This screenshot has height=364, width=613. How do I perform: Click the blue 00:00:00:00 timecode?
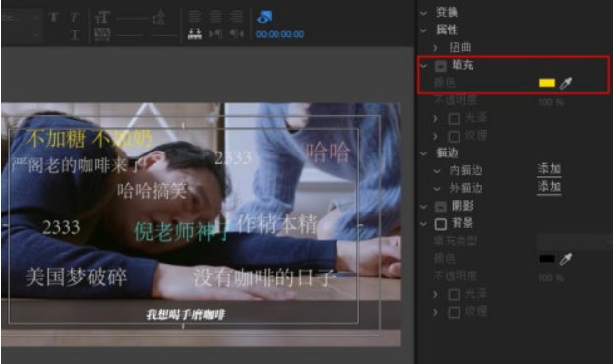pos(279,34)
